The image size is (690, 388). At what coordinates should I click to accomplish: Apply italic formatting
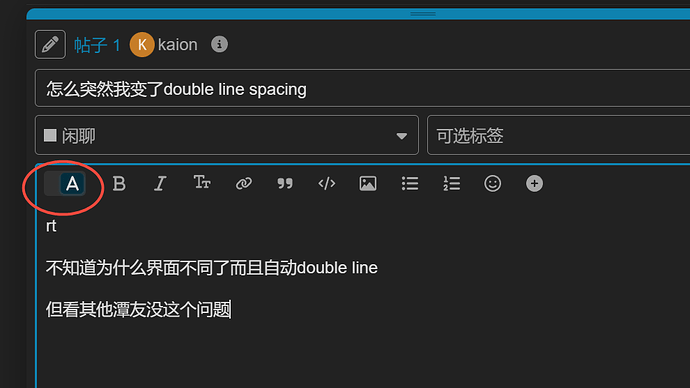pyautogui.click(x=160, y=183)
